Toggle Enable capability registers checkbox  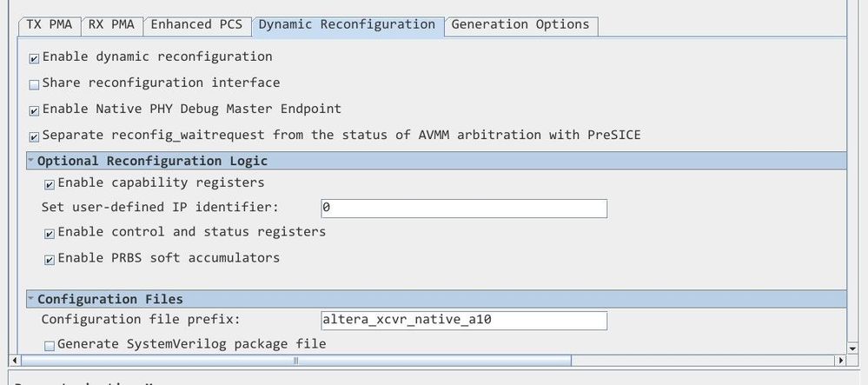[x=50, y=184]
